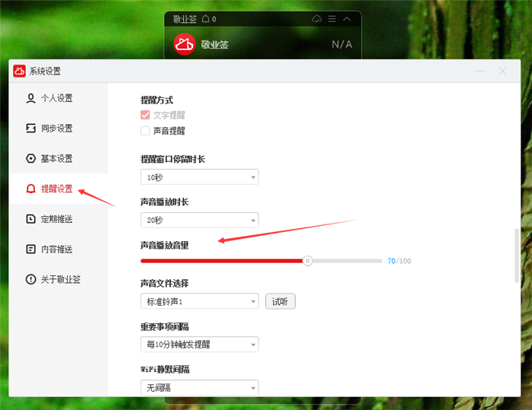Image resolution: width=532 pixels, height=410 pixels.
Task: Click the 重要事项间隔 heading
Action: 165,327
